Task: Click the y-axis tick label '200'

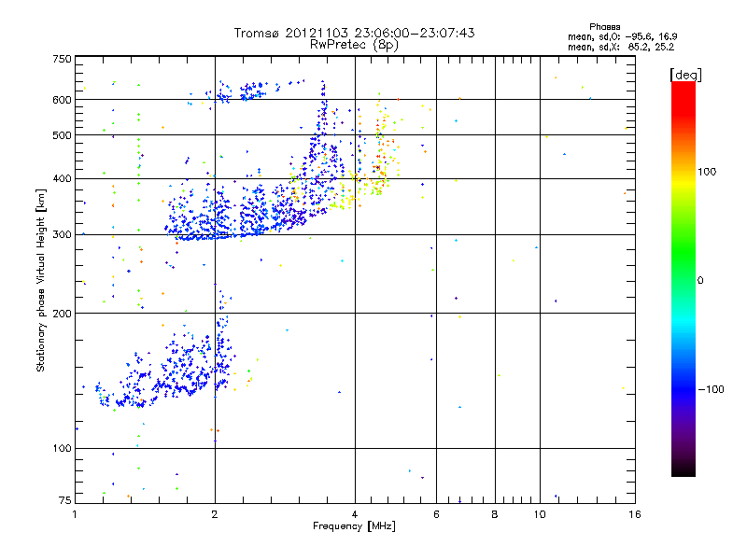Action: pos(62,314)
